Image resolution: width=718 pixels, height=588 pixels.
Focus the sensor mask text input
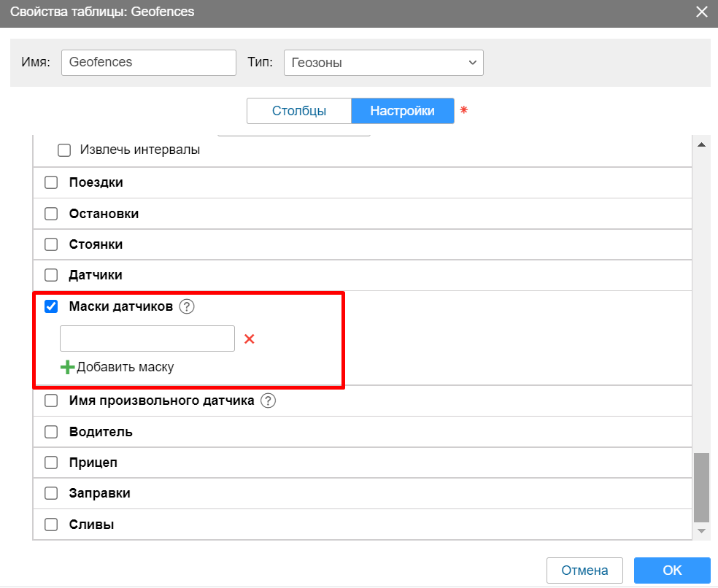(147, 339)
